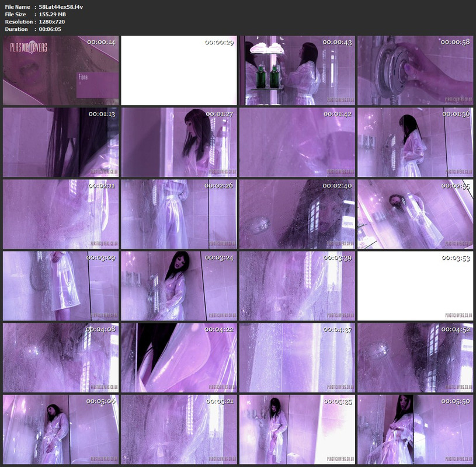The height and width of the screenshot is (467, 476).
Task: Pick the frame at 00:02:26
Action: [179, 214]
